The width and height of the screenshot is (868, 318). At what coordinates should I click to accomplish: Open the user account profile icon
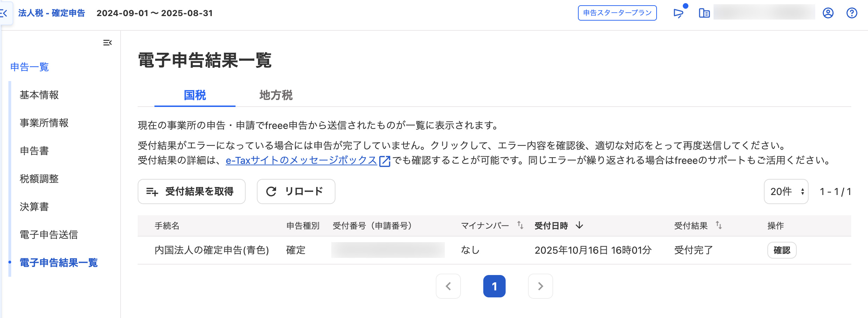tap(828, 13)
